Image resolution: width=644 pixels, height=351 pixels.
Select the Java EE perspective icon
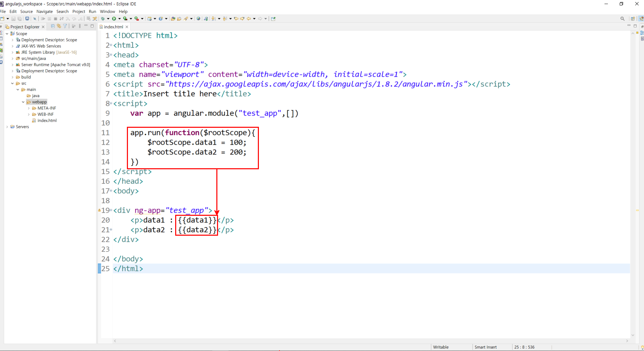(641, 19)
